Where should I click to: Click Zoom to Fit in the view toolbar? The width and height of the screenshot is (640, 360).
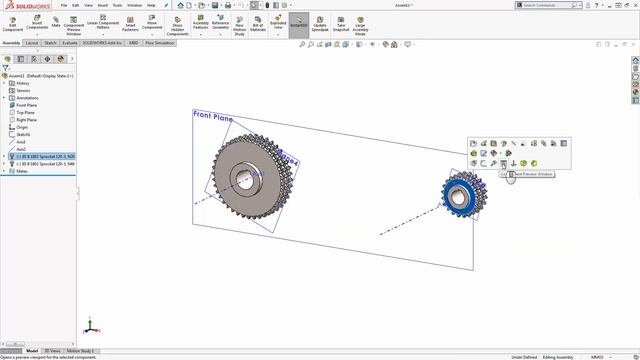[x=302, y=44]
